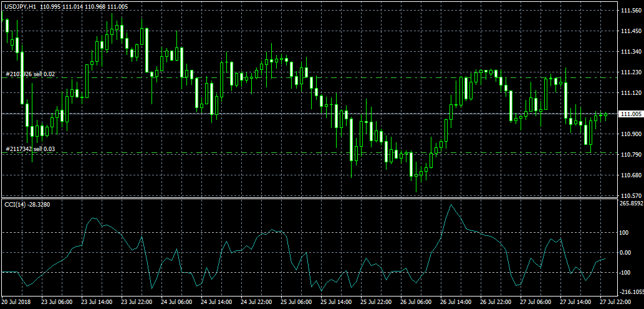Click the 111.230 price axis label
This screenshot has width=644, height=309.
point(630,72)
